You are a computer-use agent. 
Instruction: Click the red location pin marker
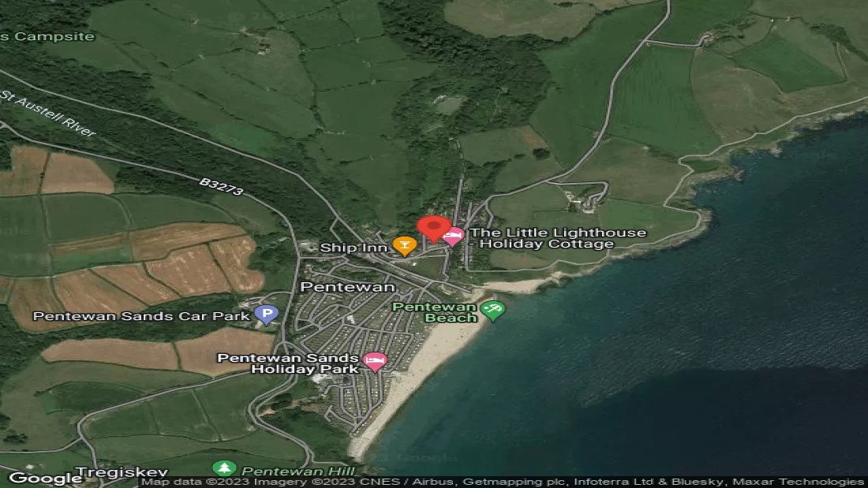coord(433,228)
